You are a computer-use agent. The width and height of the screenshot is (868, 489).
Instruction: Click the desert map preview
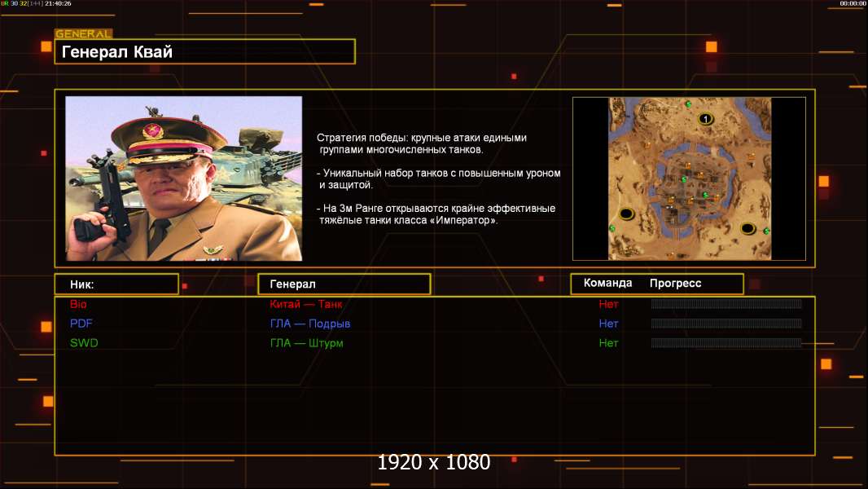689,178
